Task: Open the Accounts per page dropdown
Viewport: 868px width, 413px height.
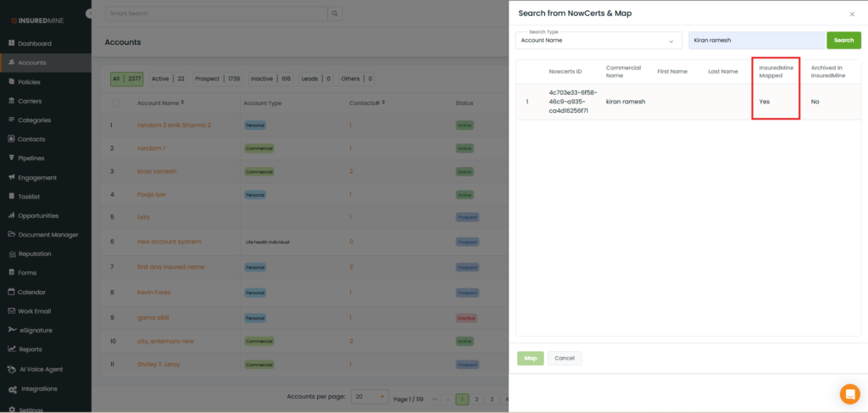Action: (x=371, y=397)
